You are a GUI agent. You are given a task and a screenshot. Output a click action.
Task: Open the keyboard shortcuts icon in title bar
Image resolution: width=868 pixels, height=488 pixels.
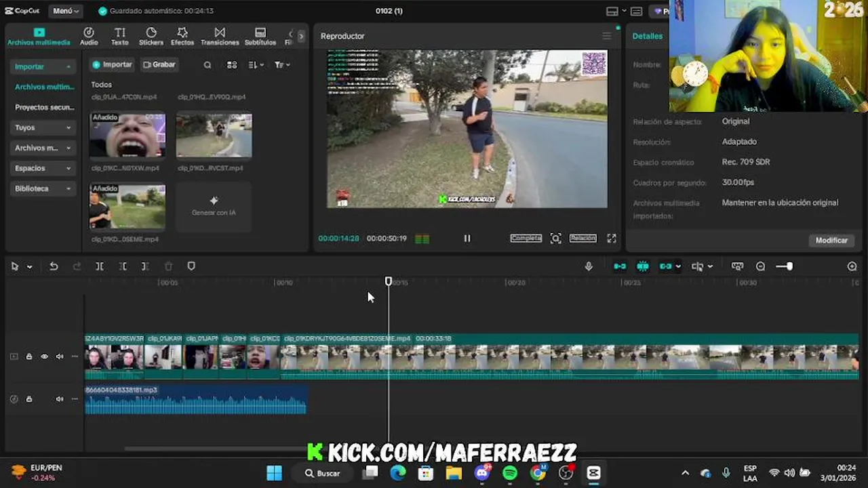[x=636, y=11]
